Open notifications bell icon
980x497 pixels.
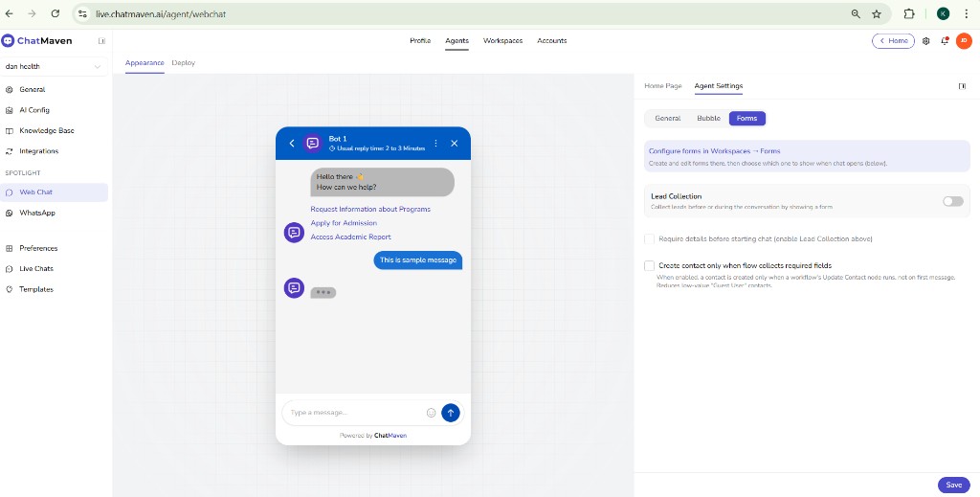[x=945, y=41]
